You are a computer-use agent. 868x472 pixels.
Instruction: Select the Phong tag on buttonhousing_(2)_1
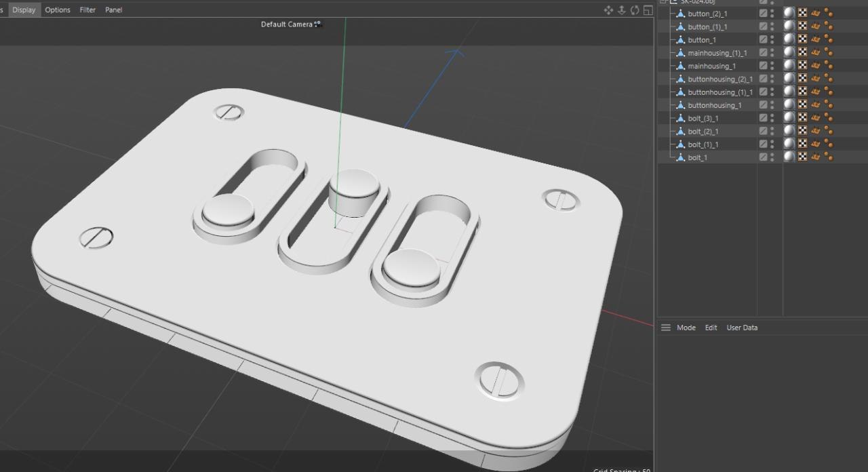pyautogui.click(x=789, y=79)
